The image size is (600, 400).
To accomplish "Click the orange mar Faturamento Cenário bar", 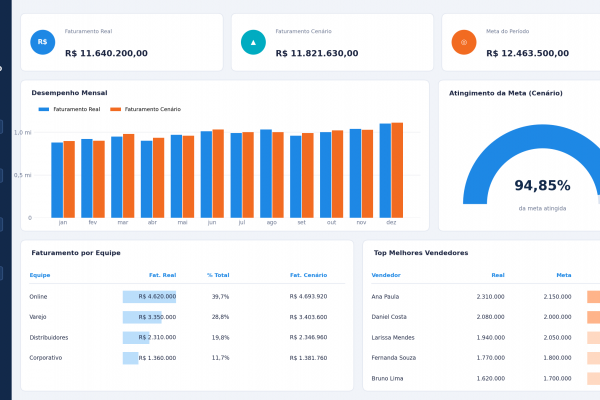I will tap(129, 176).
